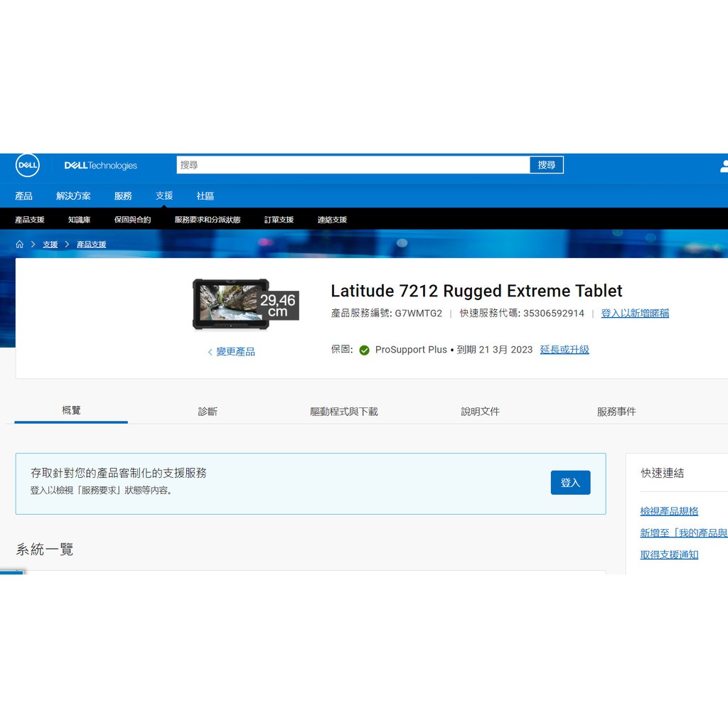Switch to the 說明文件 tab
The width and height of the screenshot is (728, 728).
pos(480,412)
